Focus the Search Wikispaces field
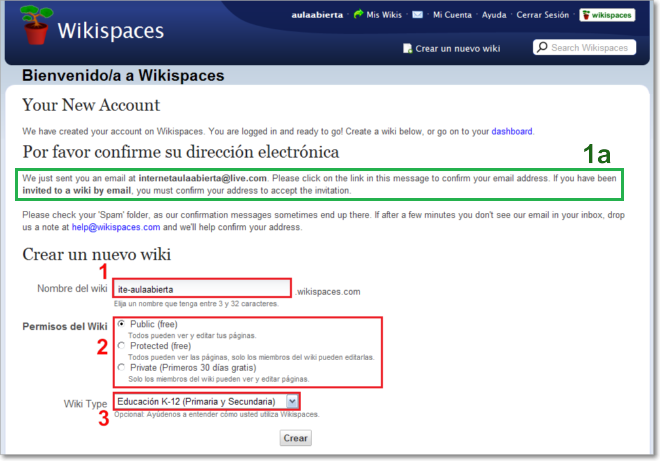This screenshot has height=461, width=660. point(584,48)
